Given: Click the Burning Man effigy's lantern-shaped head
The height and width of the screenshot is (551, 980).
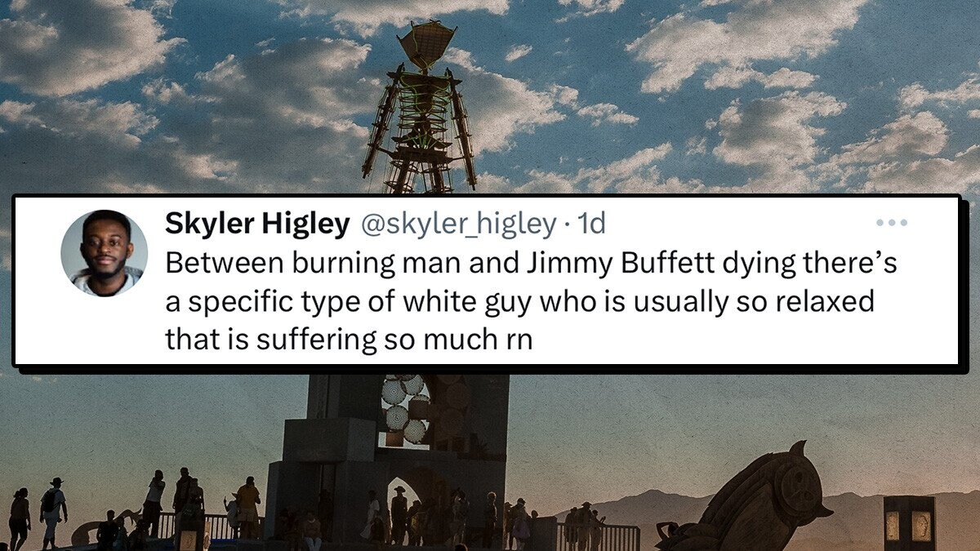Looking at the screenshot, I should 426,45.
